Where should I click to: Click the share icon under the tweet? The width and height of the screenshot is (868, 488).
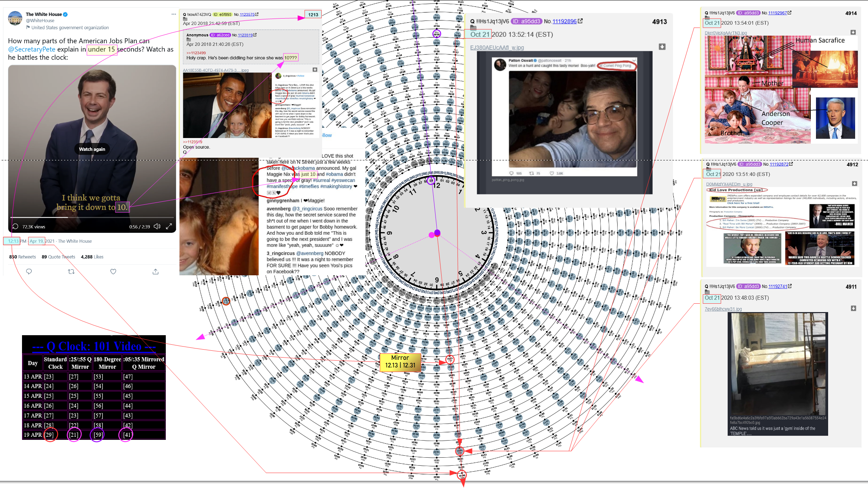pyautogui.click(x=156, y=271)
